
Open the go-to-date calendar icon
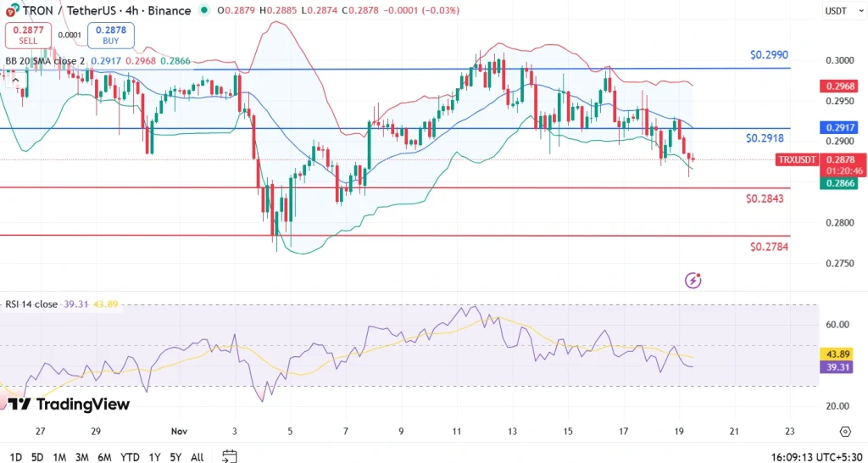pos(229,456)
